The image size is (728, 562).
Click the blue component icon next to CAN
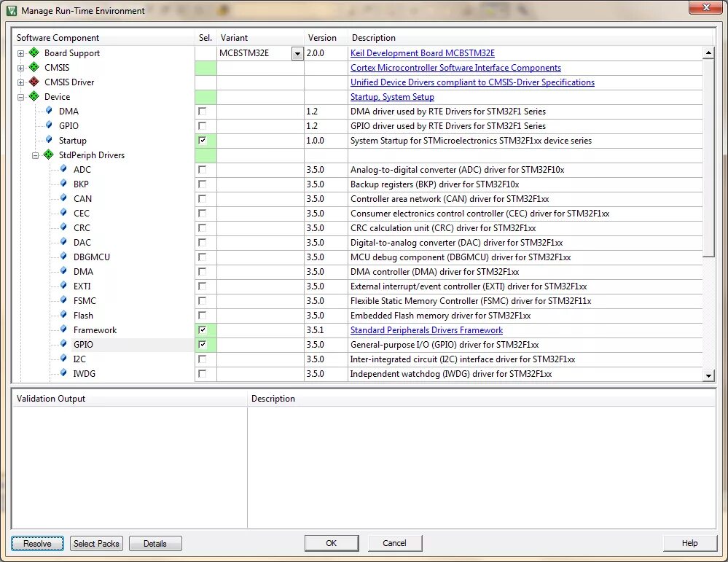pyautogui.click(x=63, y=198)
